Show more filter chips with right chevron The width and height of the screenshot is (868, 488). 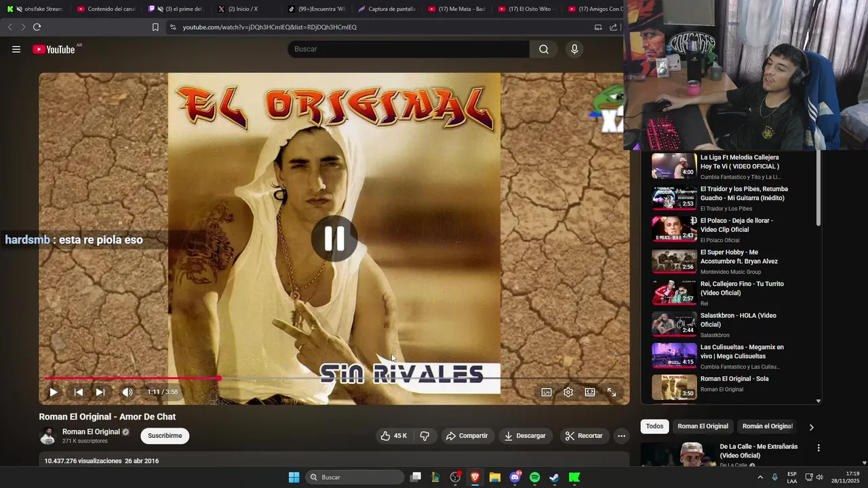tap(811, 427)
